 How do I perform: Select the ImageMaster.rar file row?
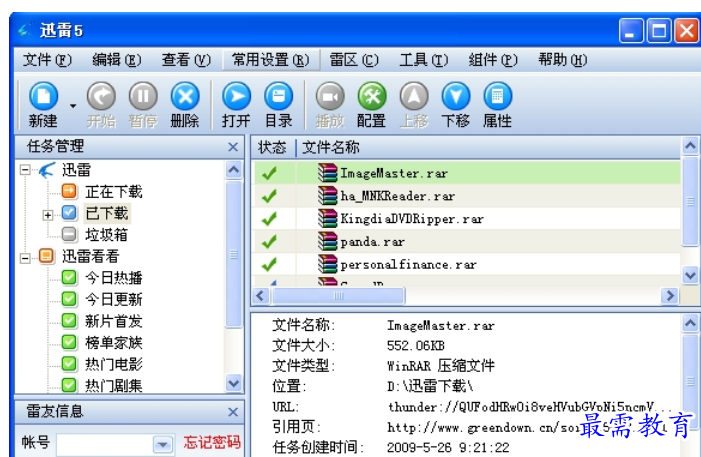click(x=467, y=173)
